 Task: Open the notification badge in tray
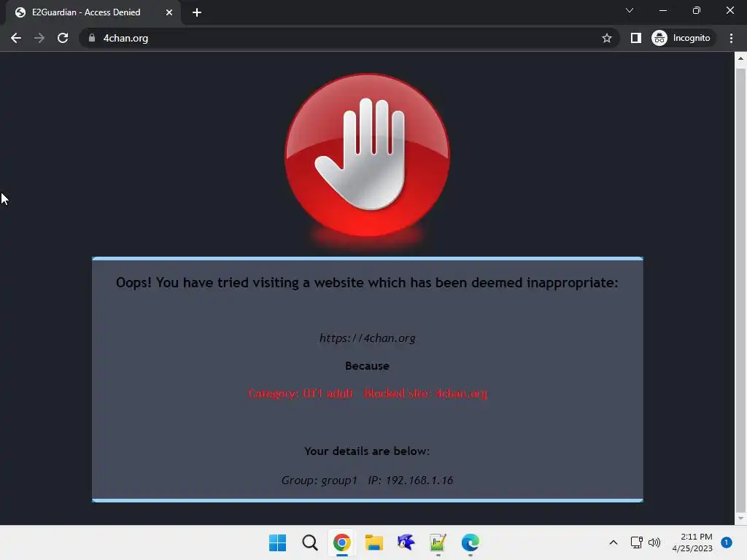(x=727, y=542)
